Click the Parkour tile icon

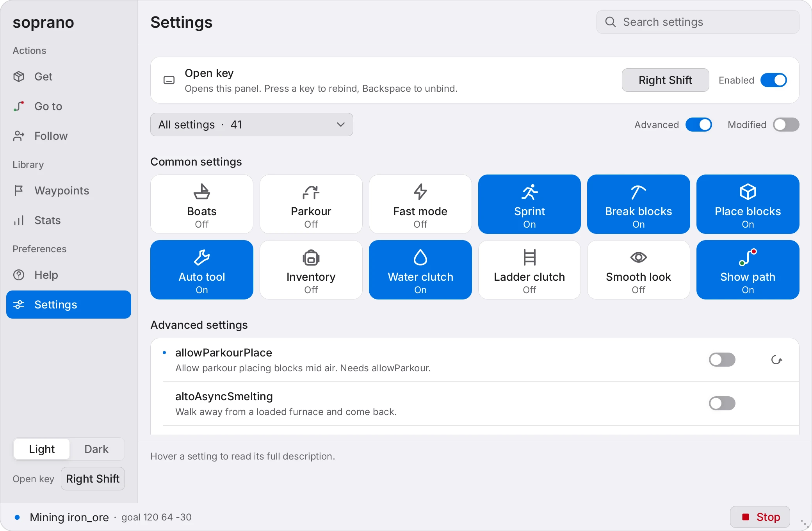[311, 192]
